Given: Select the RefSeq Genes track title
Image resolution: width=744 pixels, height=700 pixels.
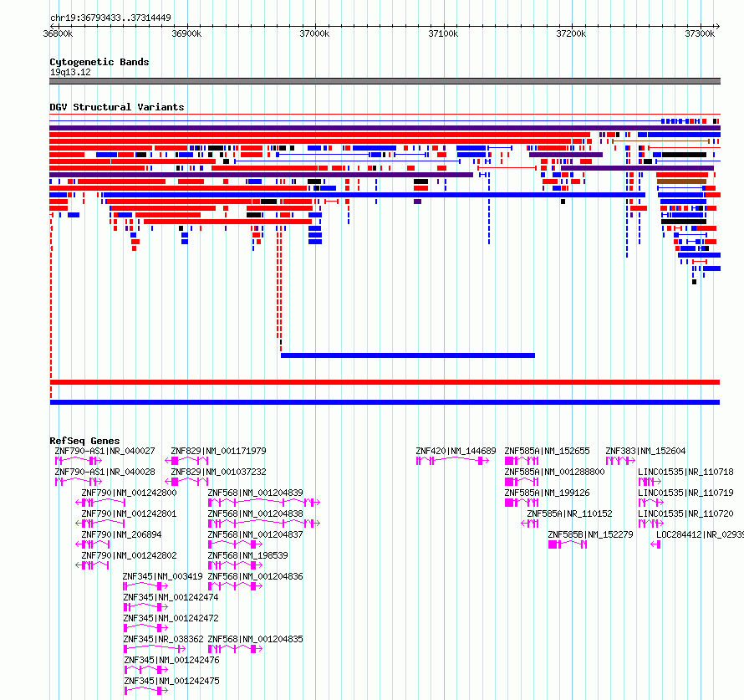Looking at the screenshot, I should pyautogui.click(x=84, y=441).
